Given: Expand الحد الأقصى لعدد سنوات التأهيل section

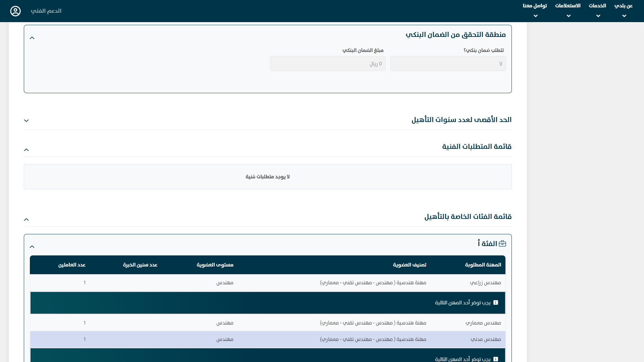Looking at the screenshot, I should click(26, 121).
